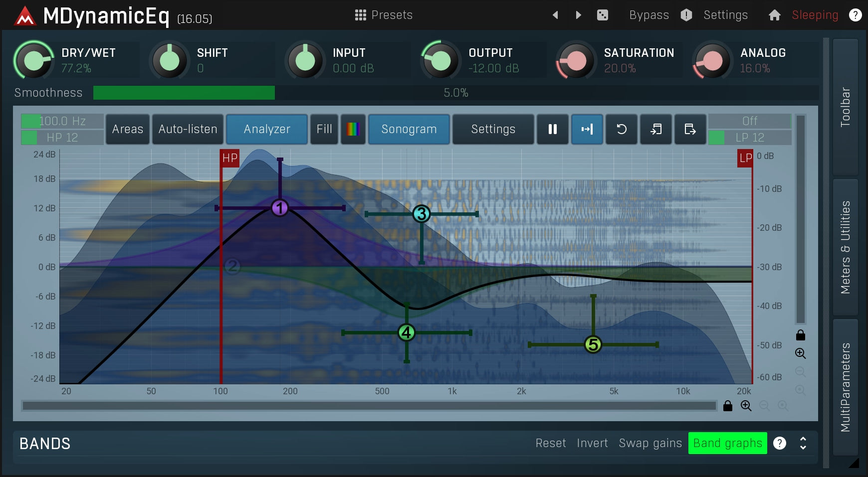This screenshot has height=477, width=868.
Task: Open the spectrum color palette icon
Action: click(x=353, y=129)
